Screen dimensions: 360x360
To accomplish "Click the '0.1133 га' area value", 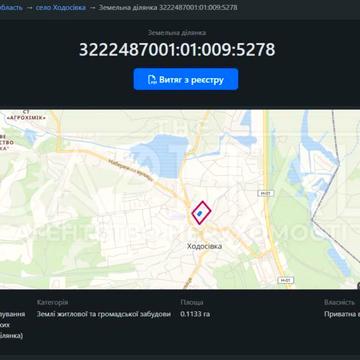I will [195, 314].
